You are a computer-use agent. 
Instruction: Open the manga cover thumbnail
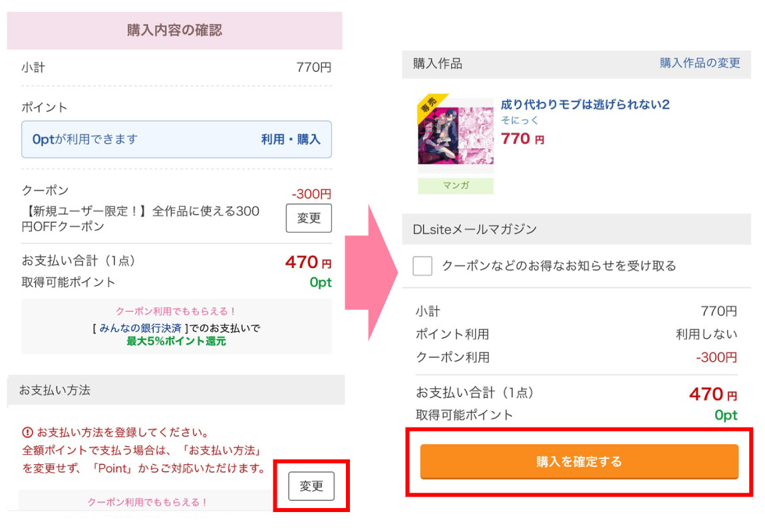click(456, 136)
